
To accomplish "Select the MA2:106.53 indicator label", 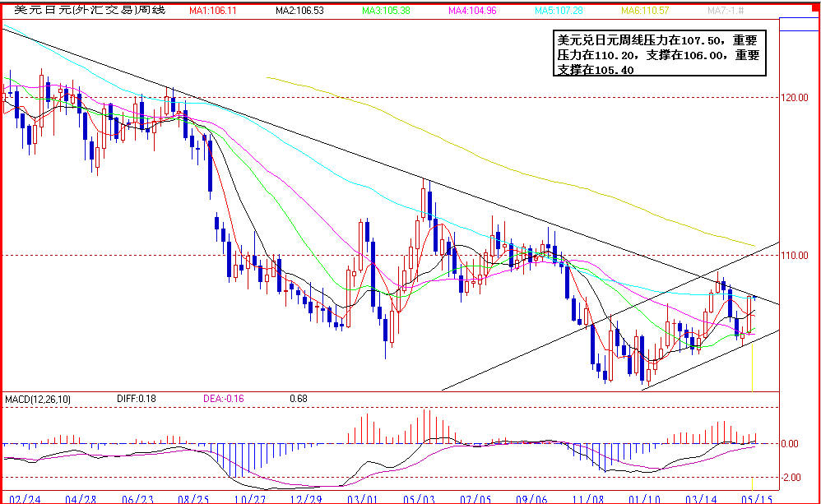I will tap(299, 11).
